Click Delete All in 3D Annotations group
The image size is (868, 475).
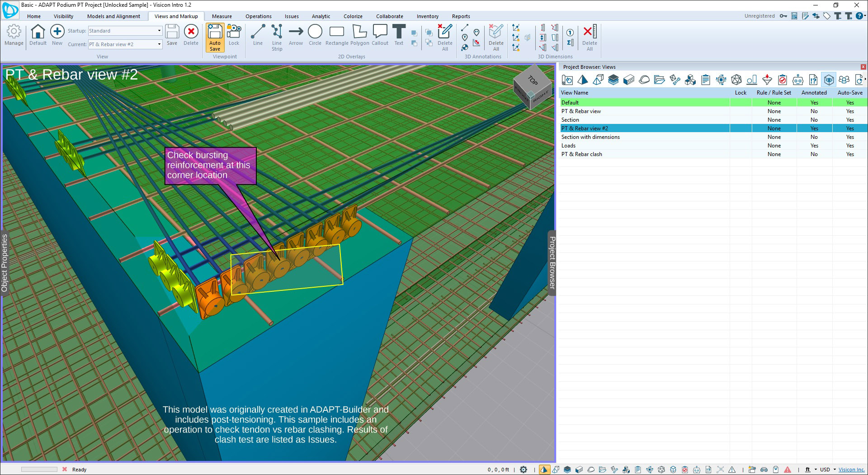496,38
